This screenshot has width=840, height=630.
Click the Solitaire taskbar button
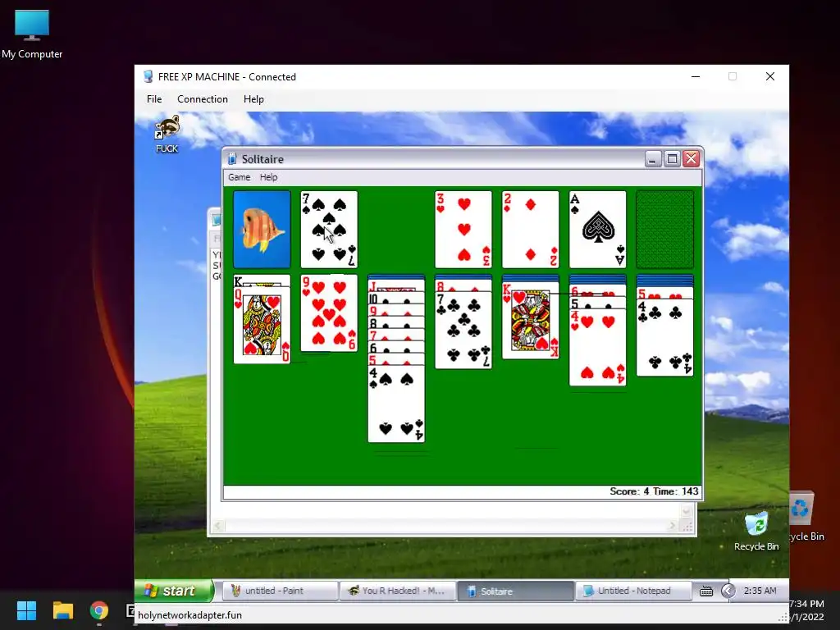515,591
